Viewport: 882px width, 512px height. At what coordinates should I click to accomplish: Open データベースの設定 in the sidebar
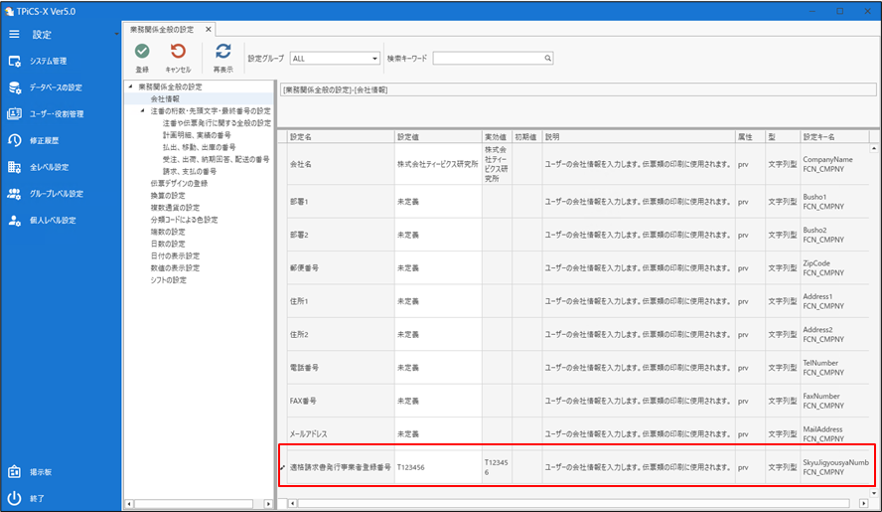(55, 87)
